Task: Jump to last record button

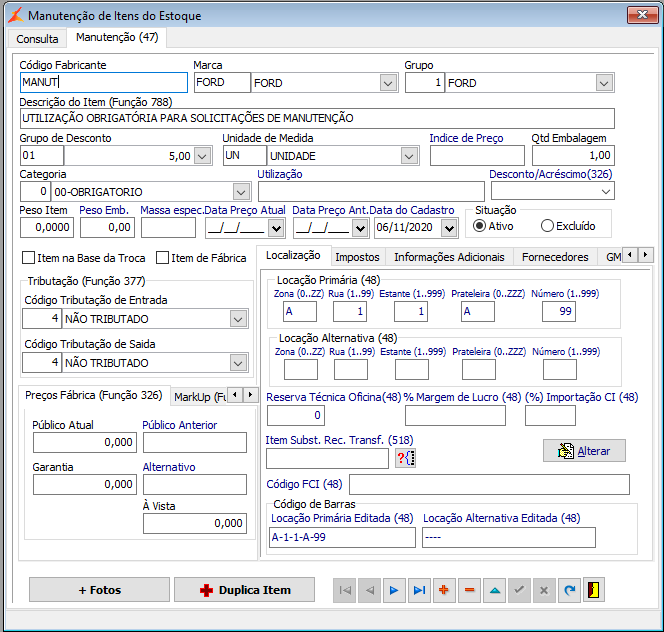Action: point(420,590)
